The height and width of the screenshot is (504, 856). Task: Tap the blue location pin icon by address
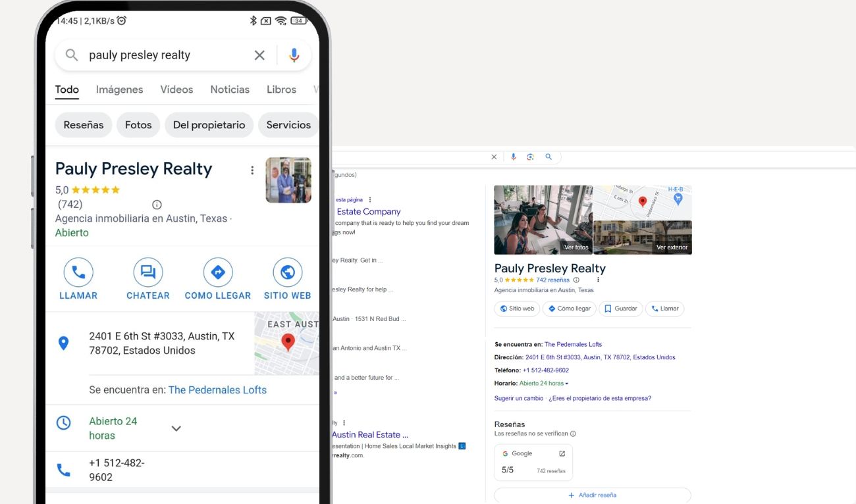[x=63, y=343]
